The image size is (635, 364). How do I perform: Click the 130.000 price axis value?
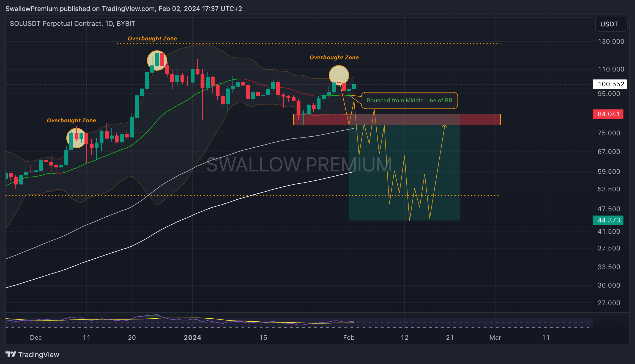click(x=611, y=42)
